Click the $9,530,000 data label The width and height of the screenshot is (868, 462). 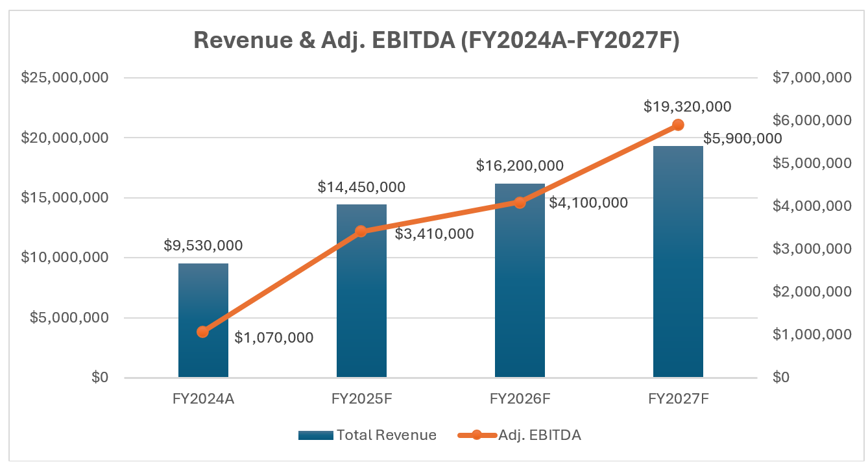coord(203,246)
